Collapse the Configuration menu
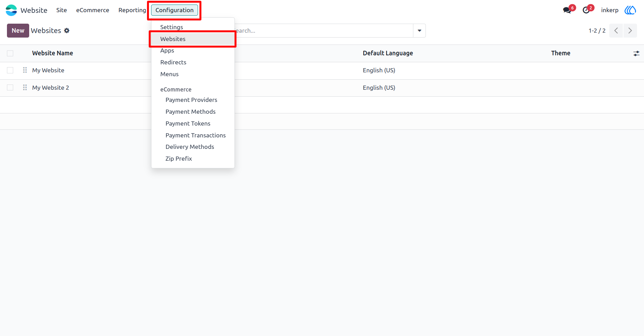 tap(174, 10)
